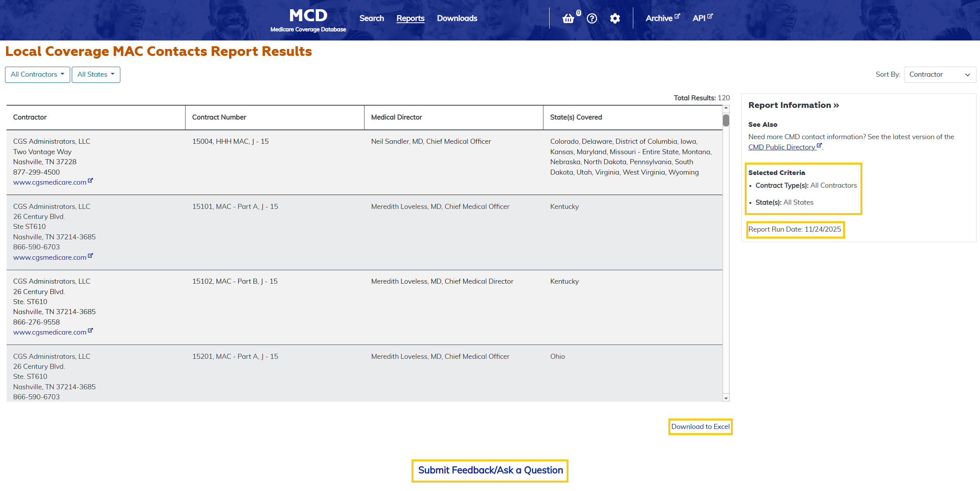
Task: Open the basket icon in header
Action: click(568, 18)
